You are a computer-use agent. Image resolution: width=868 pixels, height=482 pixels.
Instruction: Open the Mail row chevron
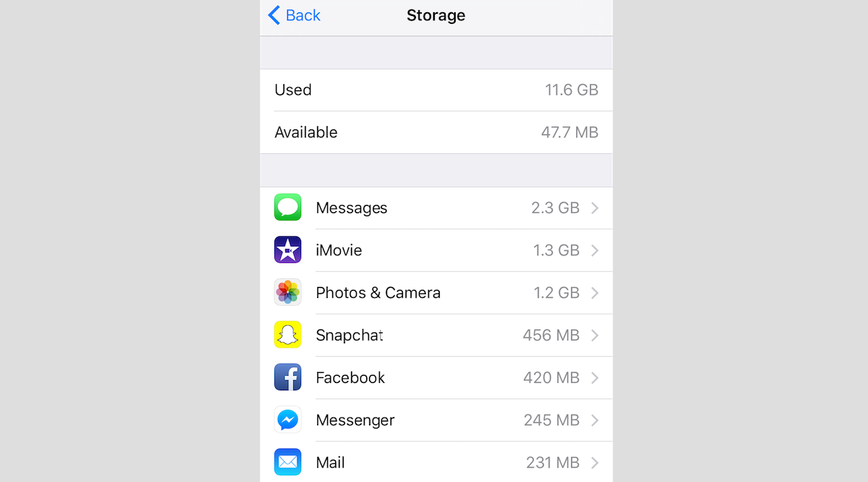point(595,462)
